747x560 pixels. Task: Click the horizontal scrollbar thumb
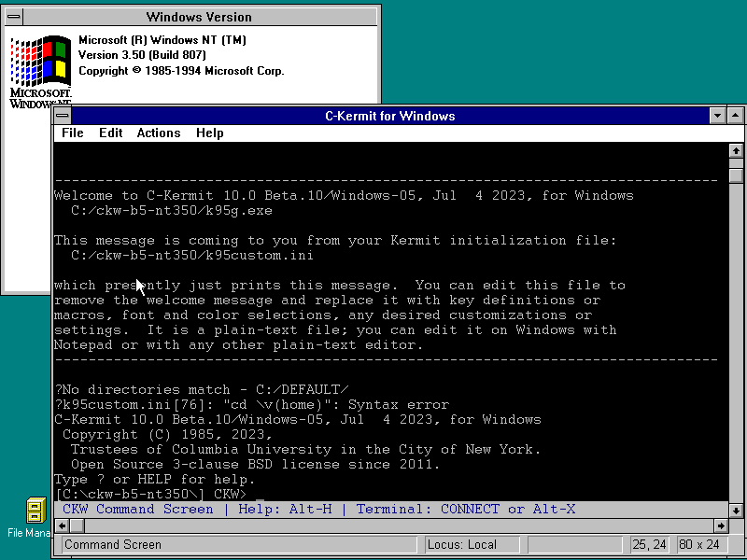pyautogui.click(x=78, y=525)
